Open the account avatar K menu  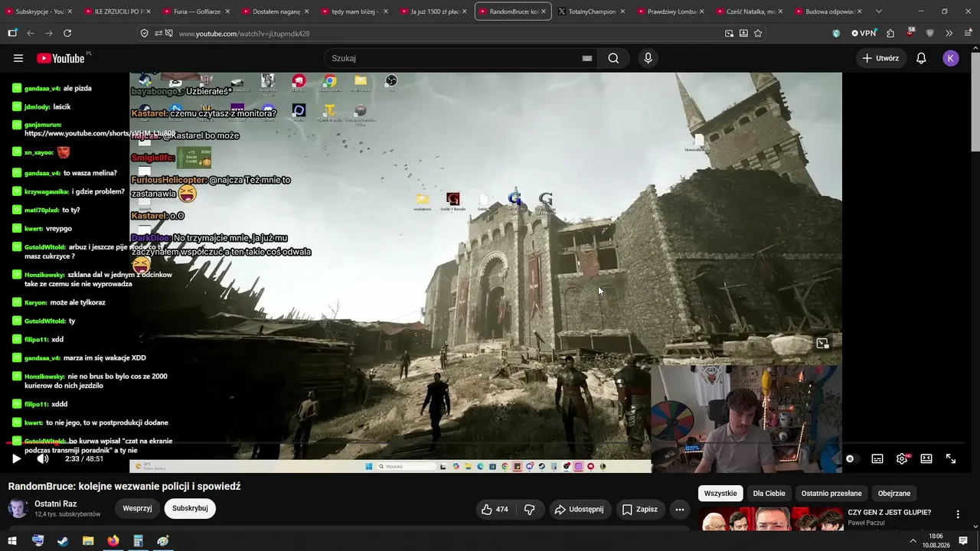[x=951, y=58]
